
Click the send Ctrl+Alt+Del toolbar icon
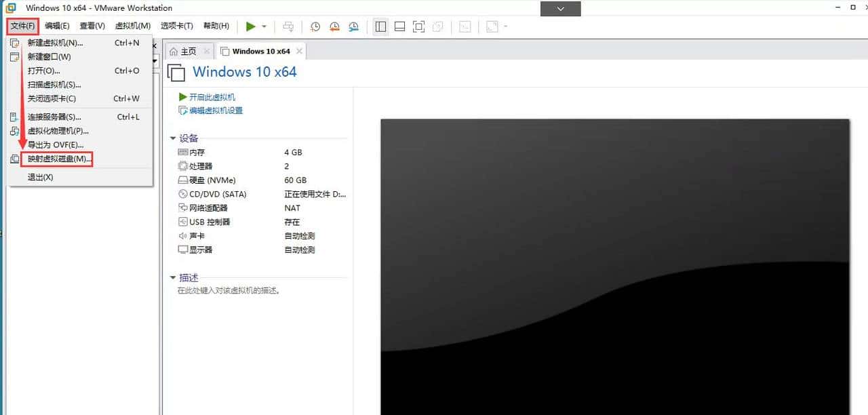tap(288, 26)
